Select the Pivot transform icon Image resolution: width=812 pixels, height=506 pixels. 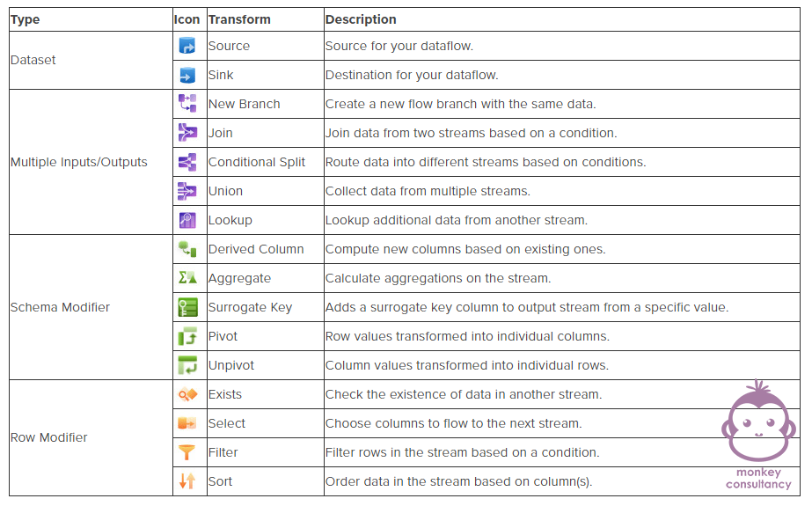pyautogui.click(x=187, y=336)
